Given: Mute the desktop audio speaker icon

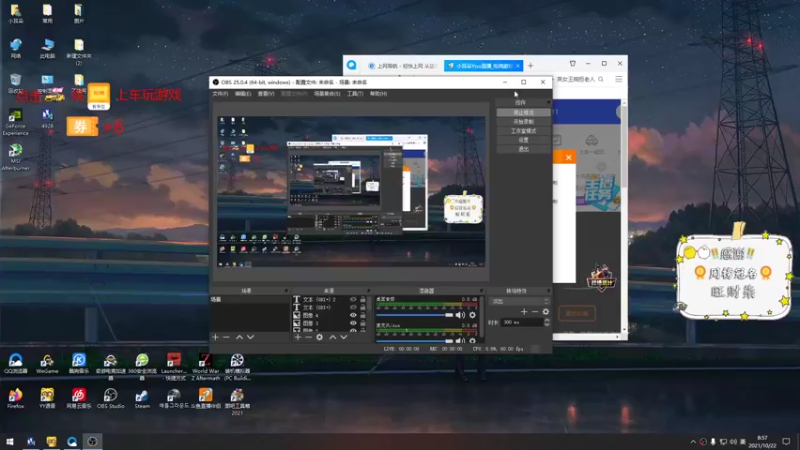Looking at the screenshot, I should (x=460, y=315).
